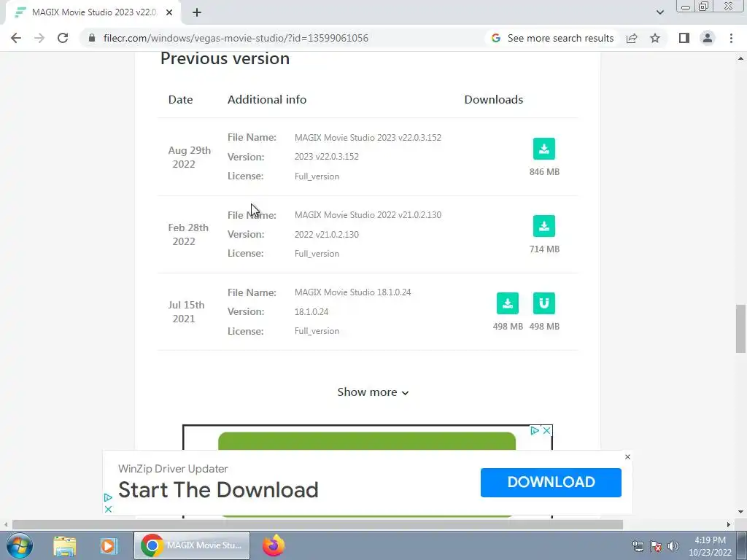747x560 pixels.
Task: Open Windows Explorer from taskbar
Action: pyautogui.click(x=65, y=545)
